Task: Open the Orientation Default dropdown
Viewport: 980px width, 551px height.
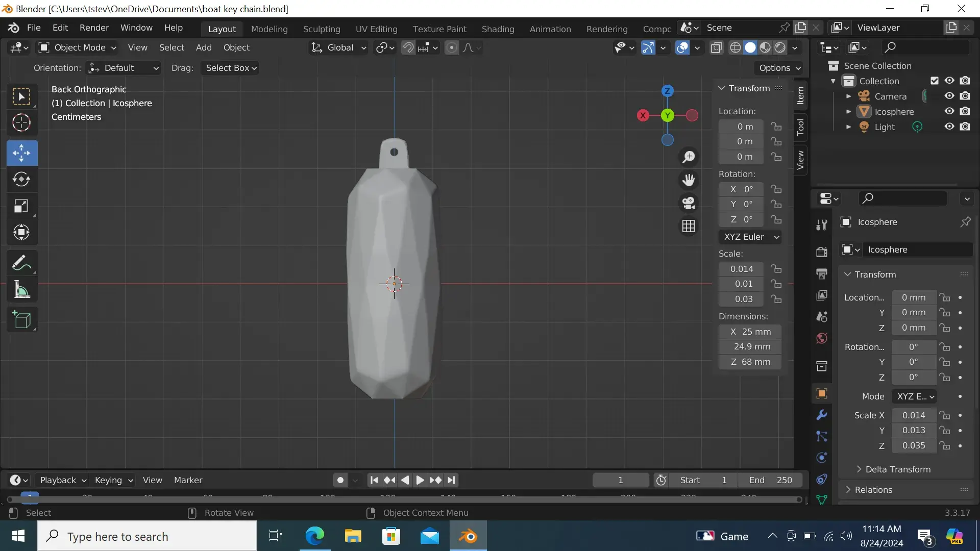Action: 123,68
